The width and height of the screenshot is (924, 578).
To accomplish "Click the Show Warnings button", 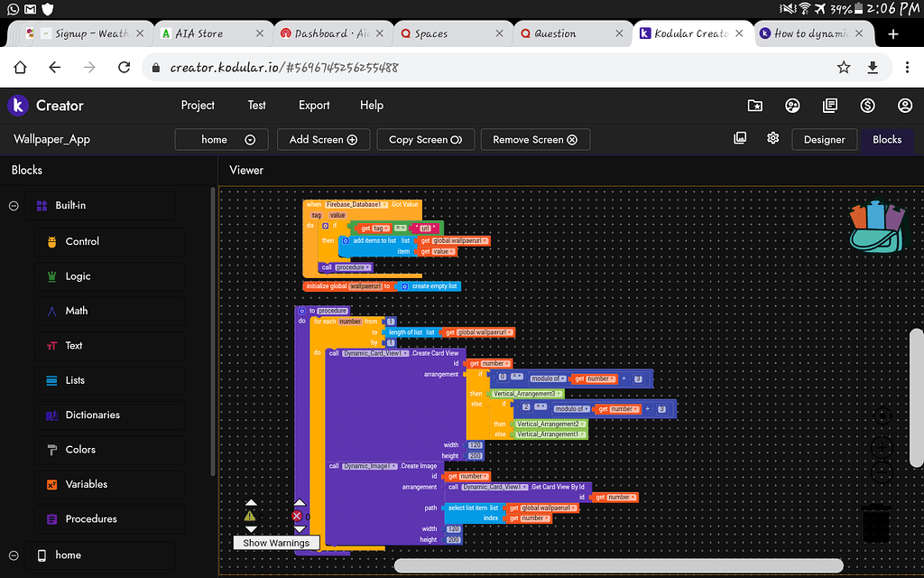I will (x=276, y=543).
